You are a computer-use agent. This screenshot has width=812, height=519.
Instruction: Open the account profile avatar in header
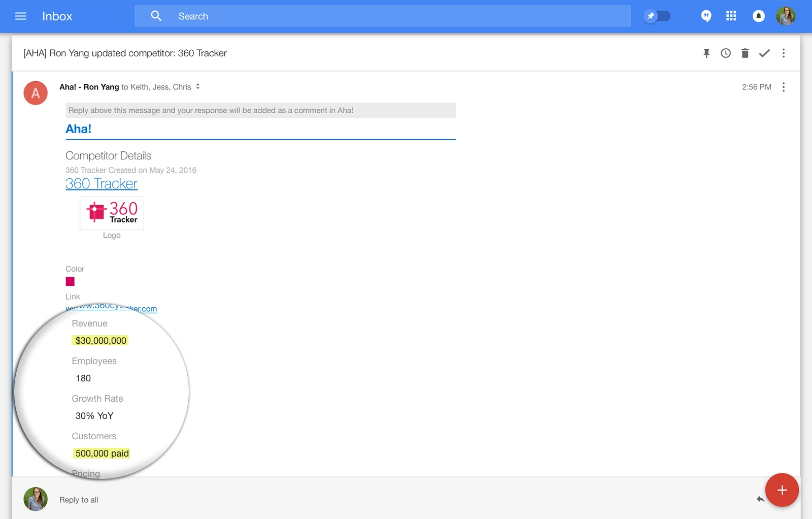[786, 16]
